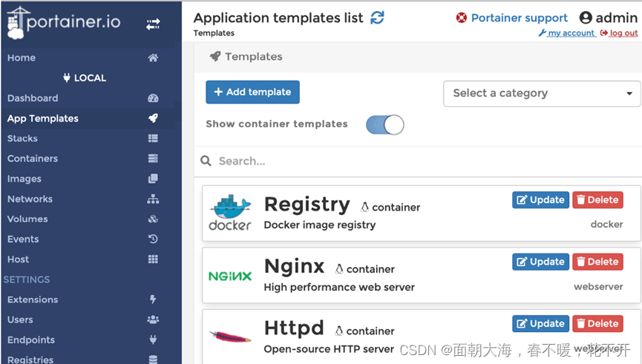
Task: Open Volumes from the sidebar
Action: pyautogui.click(x=27, y=219)
